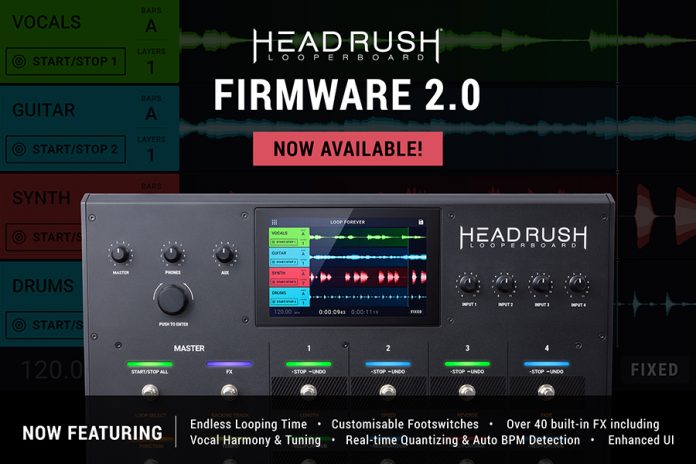The image size is (696, 464).
Task: Open the Guitar track Bars value
Action: click(151, 115)
